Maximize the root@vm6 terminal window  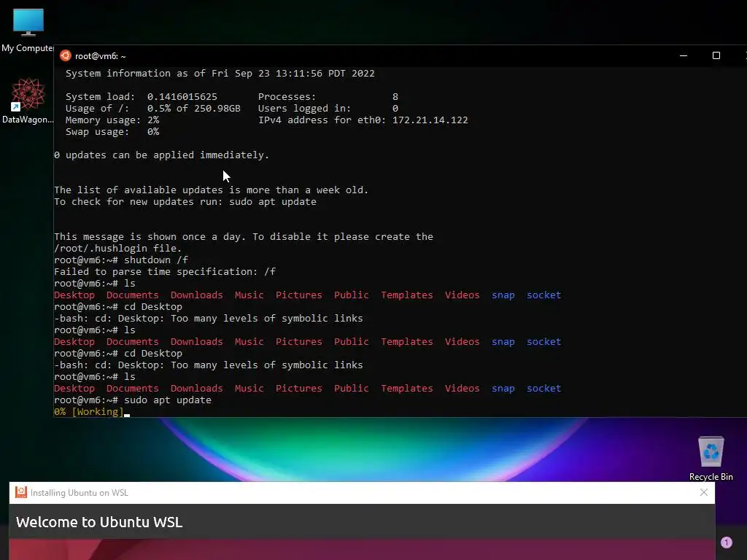click(x=716, y=55)
